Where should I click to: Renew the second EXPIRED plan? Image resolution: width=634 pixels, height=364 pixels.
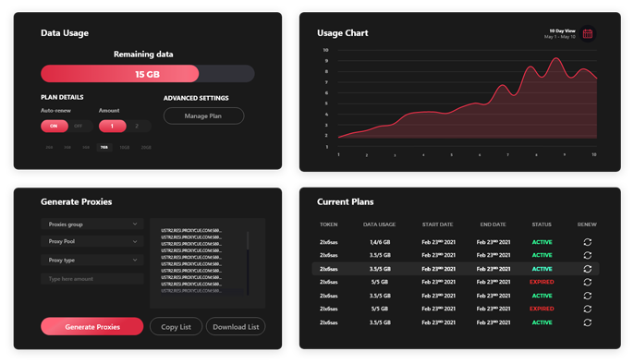coord(588,309)
